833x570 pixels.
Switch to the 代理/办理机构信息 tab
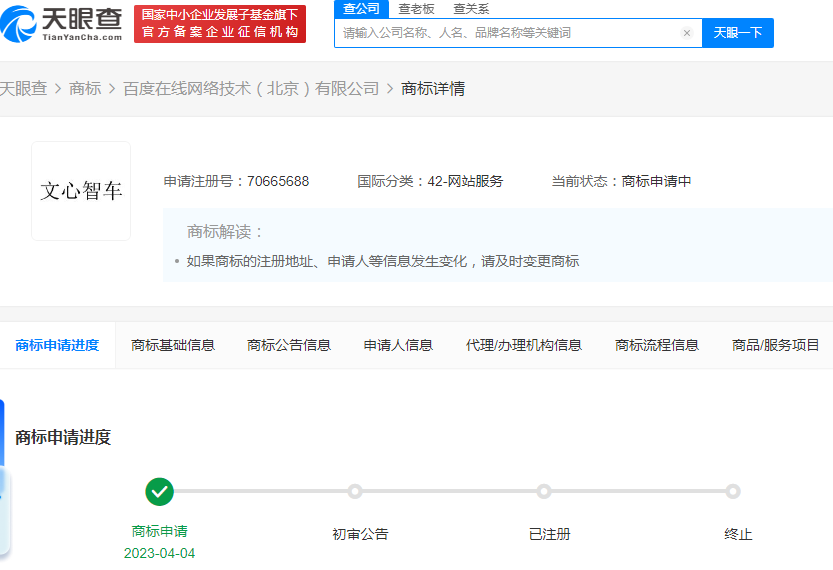tap(524, 345)
